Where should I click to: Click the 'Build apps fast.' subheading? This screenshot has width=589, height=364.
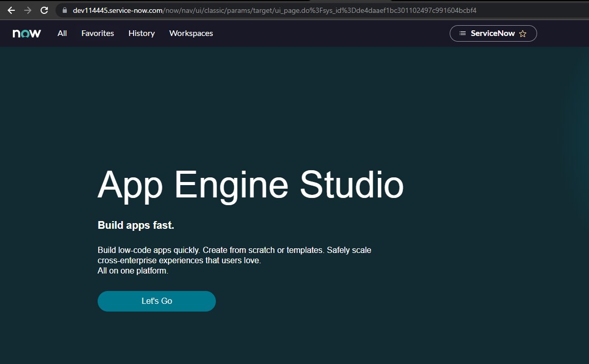click(x=136, y=225)
